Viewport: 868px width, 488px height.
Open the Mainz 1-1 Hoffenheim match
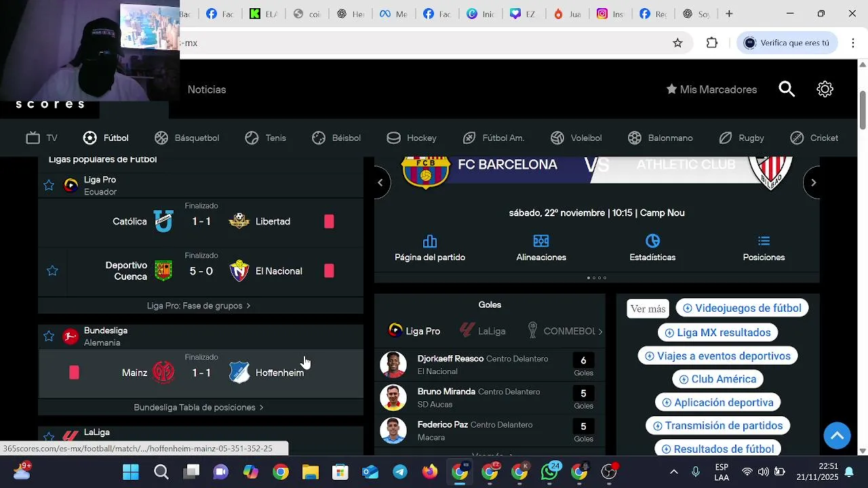coord(201,372)
